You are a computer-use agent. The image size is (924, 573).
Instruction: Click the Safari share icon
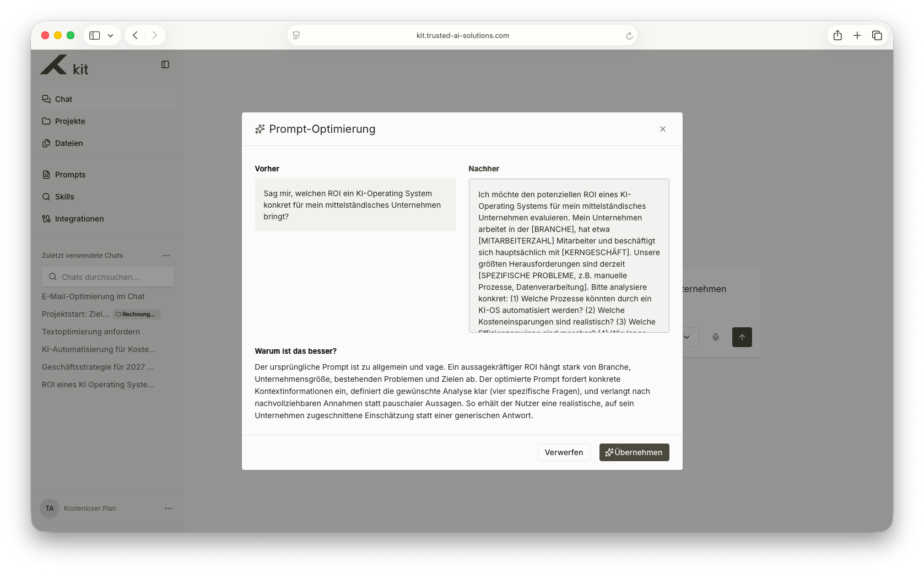(837, 35)
